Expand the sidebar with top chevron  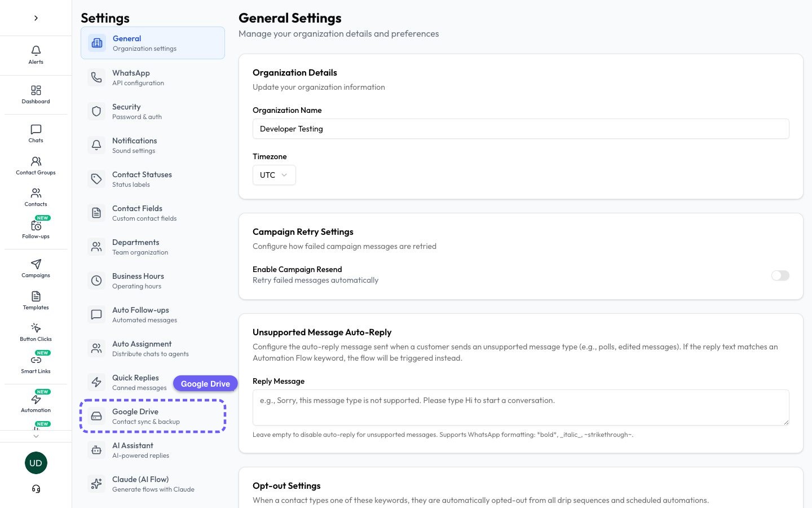click(x=36, y=18)
